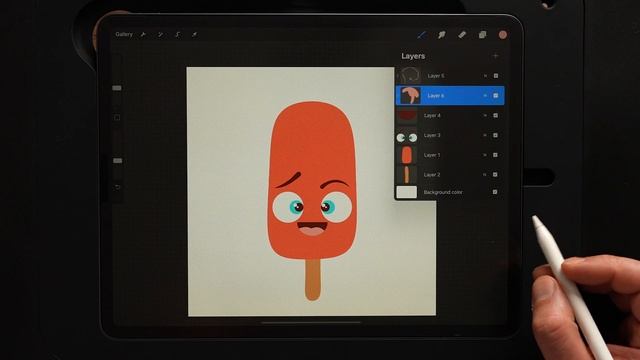Tap the Layer 2 stick thumbnail
This screenshot has height=360, width=640.
point(407,175)
